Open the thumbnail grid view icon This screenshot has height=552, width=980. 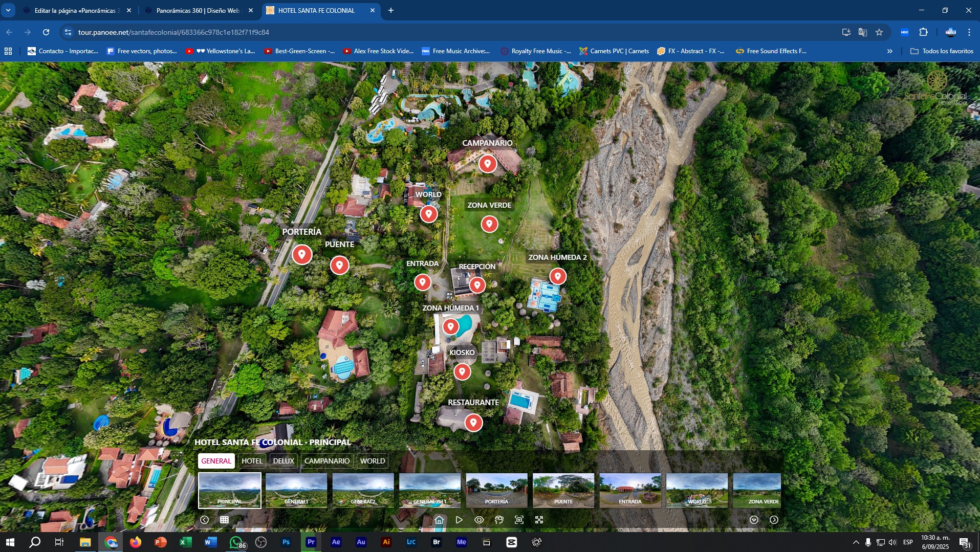(x=224, y=520)
